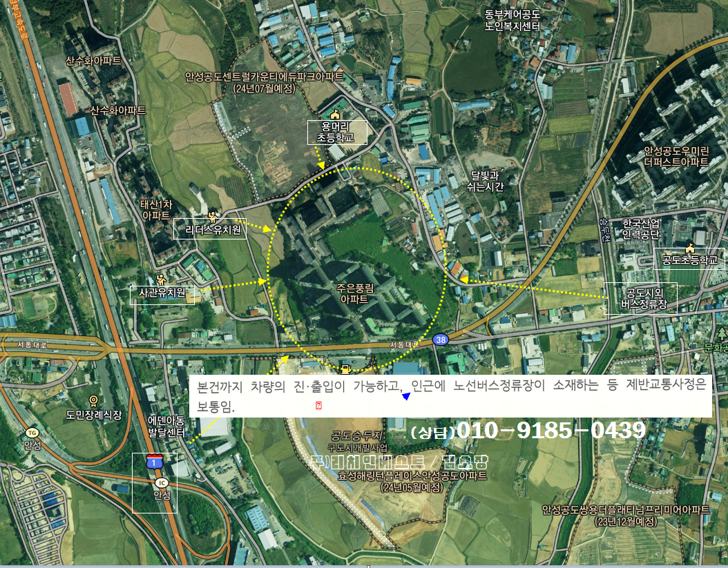
Task: Click the school icon above 용머리 초등학교
Action: pyautogui.click(x=335, y=114)
